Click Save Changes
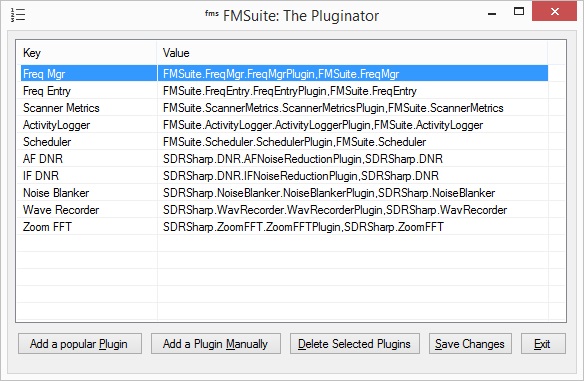Screen dimensions: 584x381 click(470, 343)
